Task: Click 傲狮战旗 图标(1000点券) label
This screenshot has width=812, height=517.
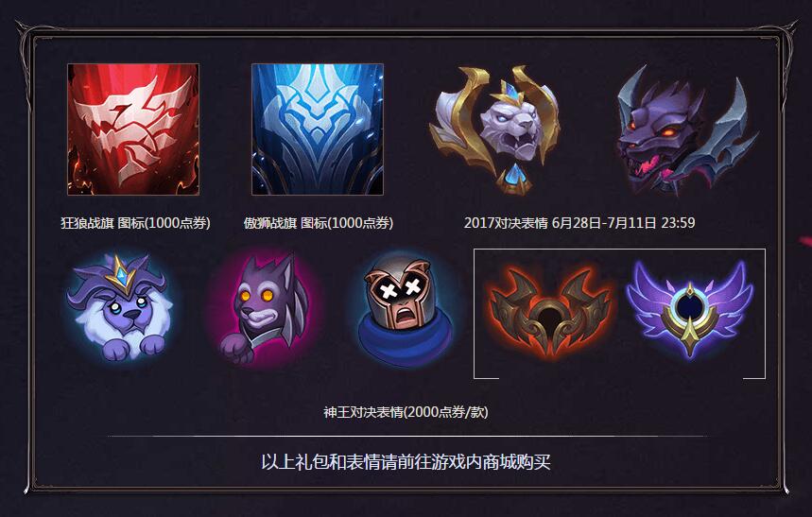Action: 319,223
